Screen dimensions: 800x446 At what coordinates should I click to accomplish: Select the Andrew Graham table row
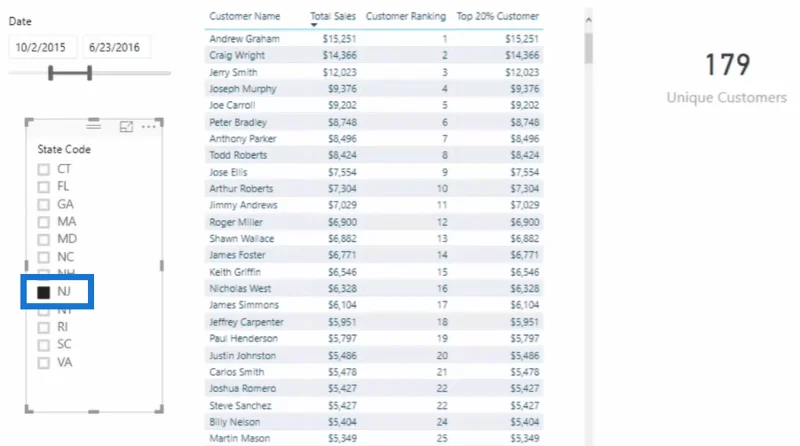point(374,39)
